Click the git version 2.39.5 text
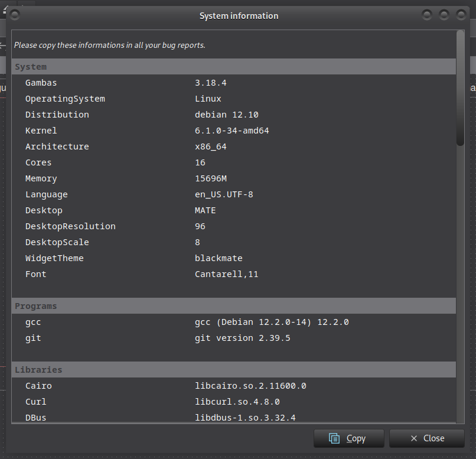This screenshot has height=459, width=476. coord(242,338)
